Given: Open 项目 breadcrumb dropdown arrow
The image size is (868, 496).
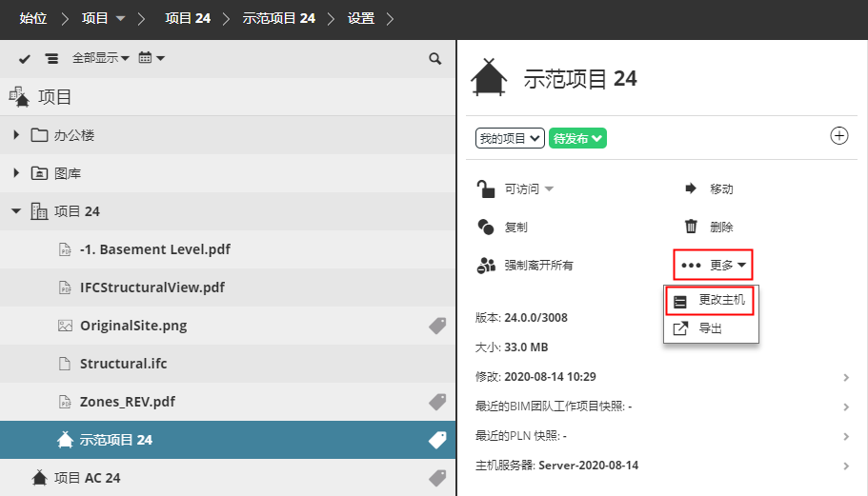Looking at the screenshot, I should point(120,19).
